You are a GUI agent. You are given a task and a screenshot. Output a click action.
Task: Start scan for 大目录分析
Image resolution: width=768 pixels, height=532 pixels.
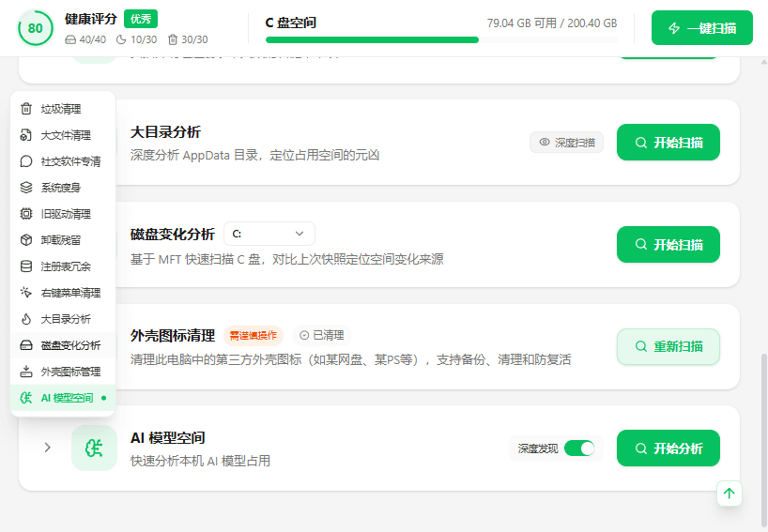point(668,143)
